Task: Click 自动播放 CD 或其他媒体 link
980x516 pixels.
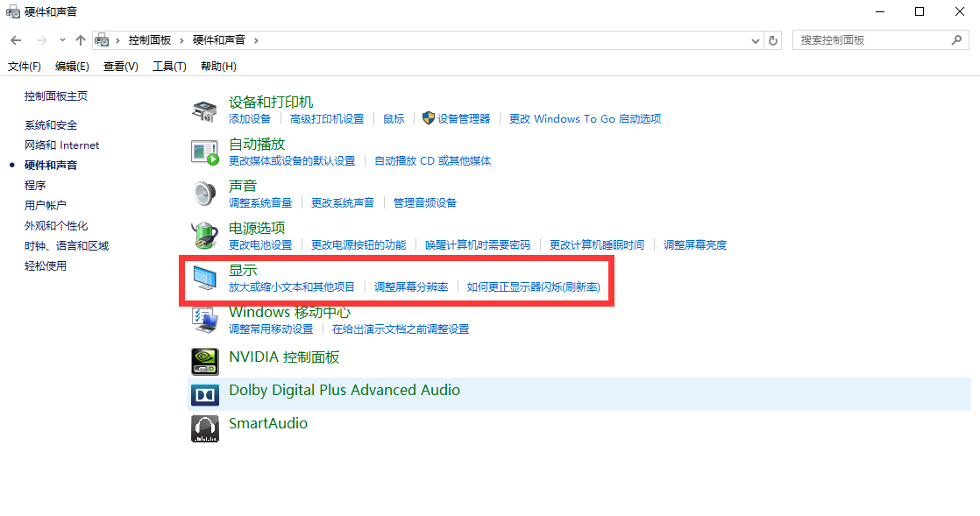Action: point(432,160)
